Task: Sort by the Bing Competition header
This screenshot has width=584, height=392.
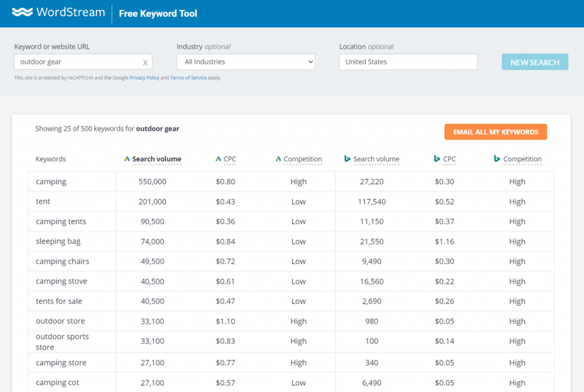Action: [522, 159]
